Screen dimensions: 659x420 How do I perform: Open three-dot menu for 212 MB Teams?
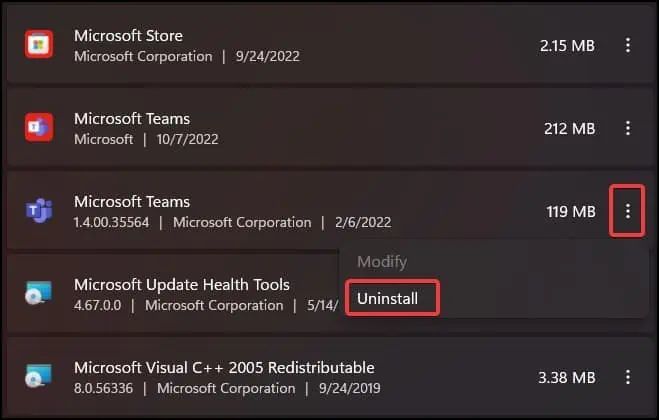click(627, 128)
